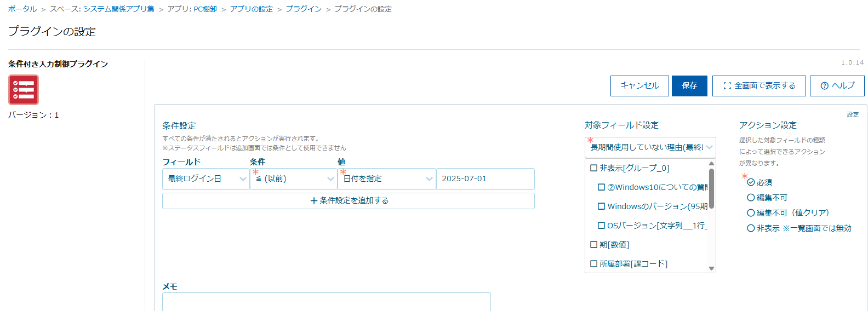Expand the 日付を指定 value dropdown
The image size is (868, 311).
(387, 179)
